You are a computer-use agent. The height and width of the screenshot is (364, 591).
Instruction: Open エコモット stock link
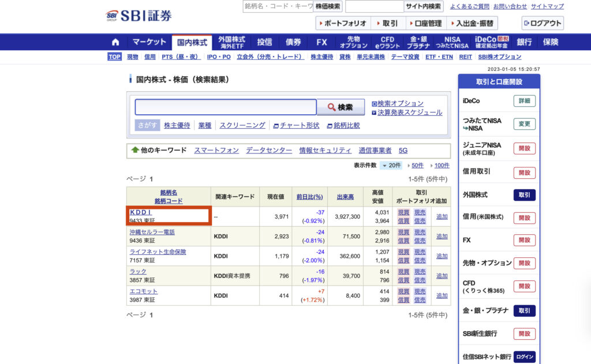[144, 291]
